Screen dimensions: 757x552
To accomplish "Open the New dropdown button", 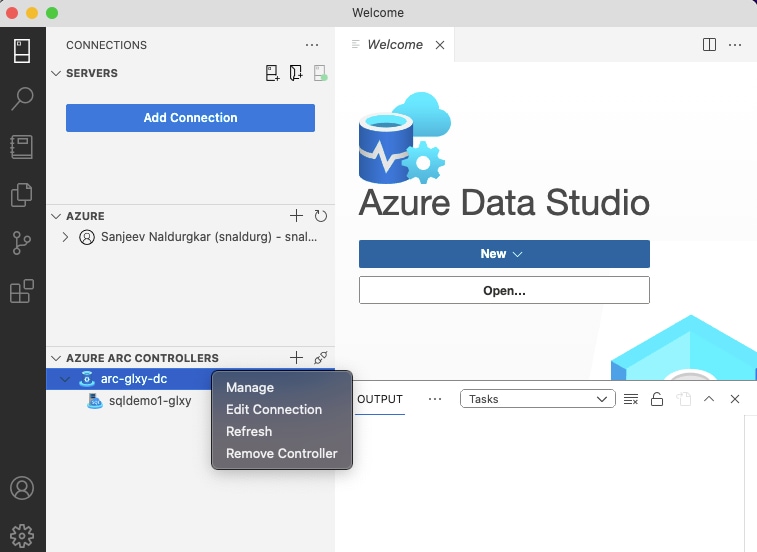I will click(x=504, y=254).
